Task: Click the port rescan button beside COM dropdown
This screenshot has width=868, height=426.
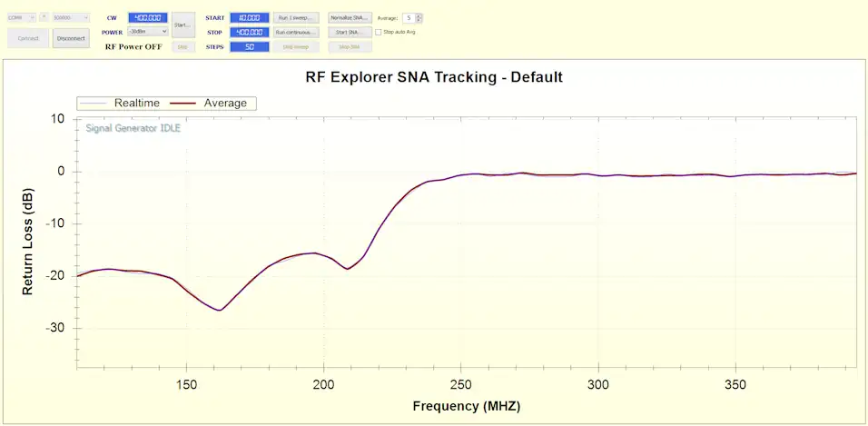Action: click(43, 17)
